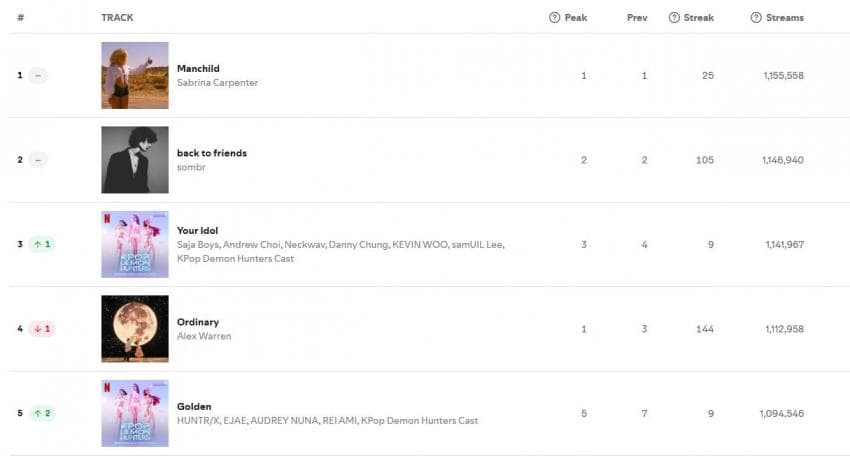Click the Streams column header label
The height and width of the screenshot is (456, 850).
(x=784, y=17)
